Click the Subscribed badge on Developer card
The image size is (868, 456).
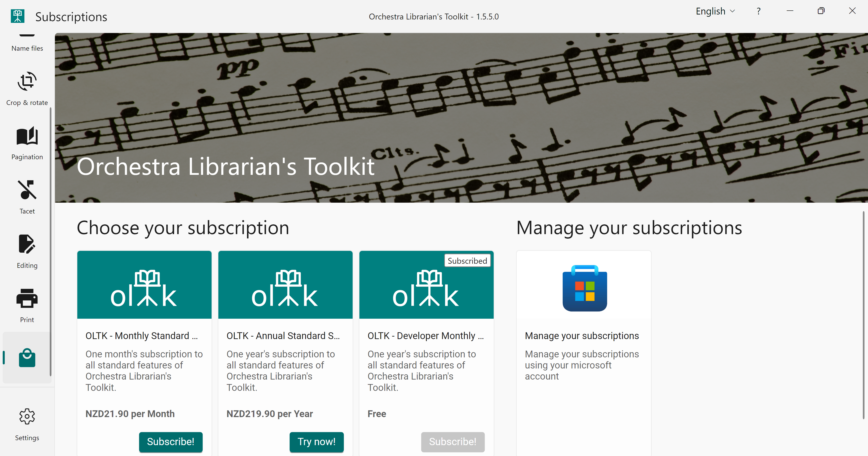[467, 261]
